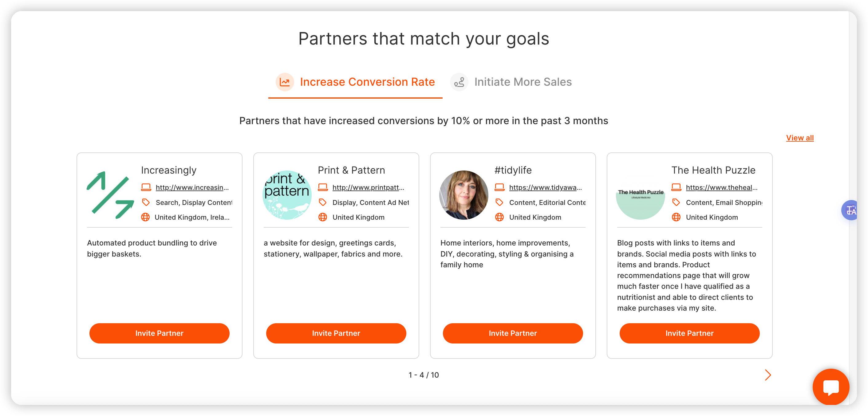The height and width of the screenshot is (416, 868).
Task: Invite The Health Puzzle as a partner
Action: pyautogui.click(x=689, y=333)
